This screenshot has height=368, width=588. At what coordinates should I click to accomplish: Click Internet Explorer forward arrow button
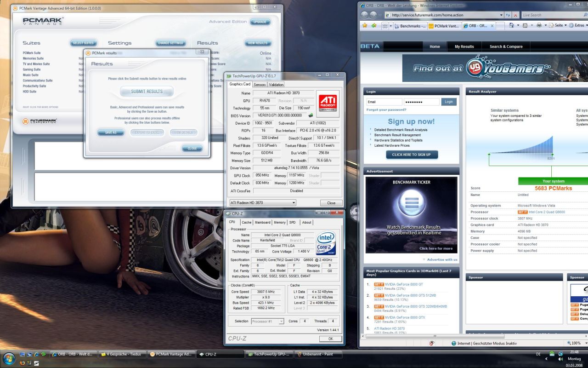(373, 15)
